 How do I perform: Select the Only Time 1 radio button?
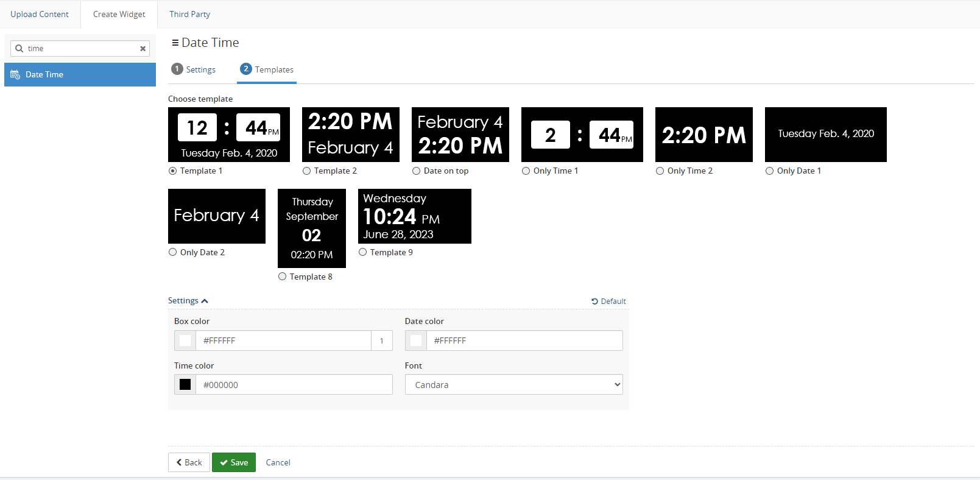tap(526, 171)
